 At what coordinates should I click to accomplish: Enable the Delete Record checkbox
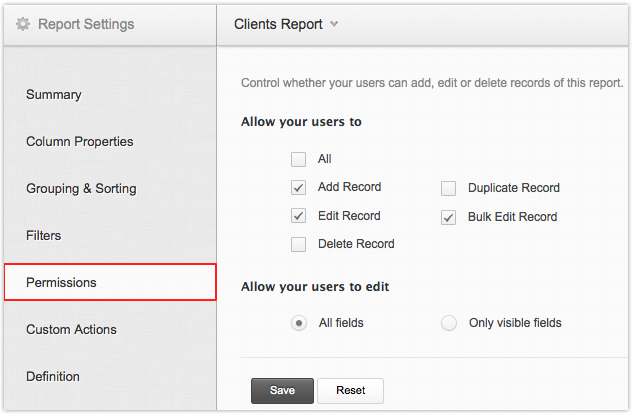click(x=298, y=244)
